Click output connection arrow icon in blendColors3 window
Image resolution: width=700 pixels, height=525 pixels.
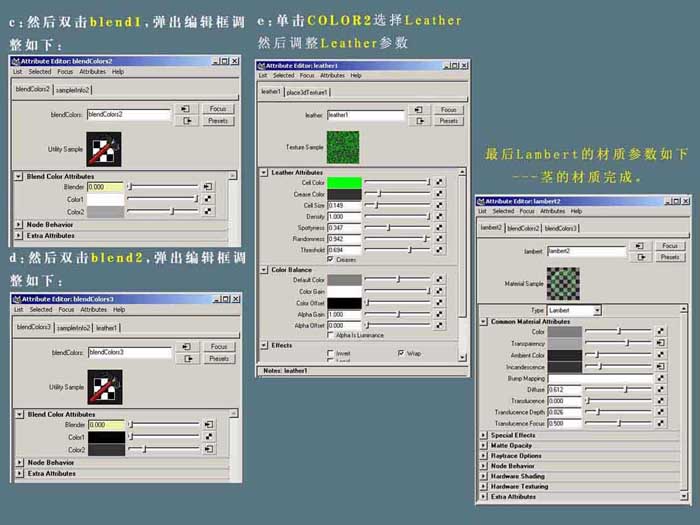click(187, 358)
